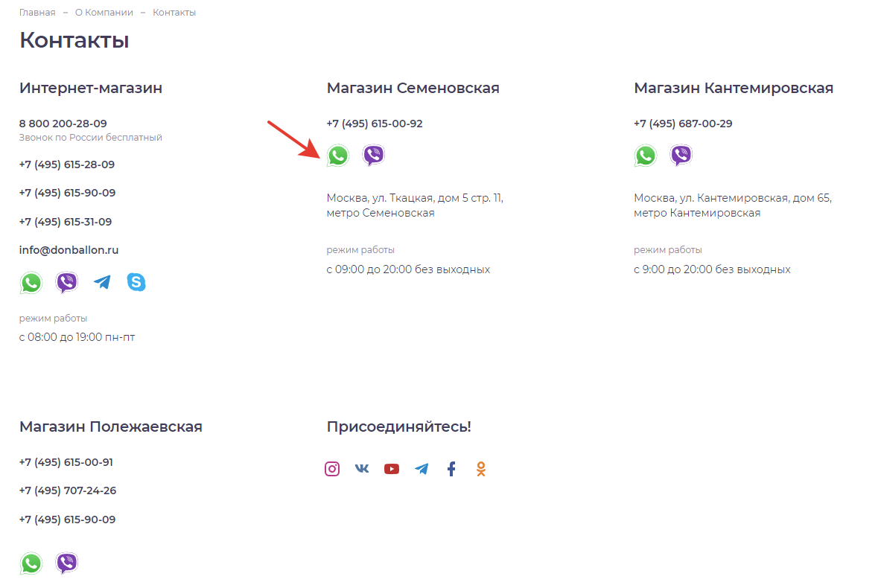Click the info@donballon.ru email link
This screenshot has width=878, height=588.
[x=69, y=250]
